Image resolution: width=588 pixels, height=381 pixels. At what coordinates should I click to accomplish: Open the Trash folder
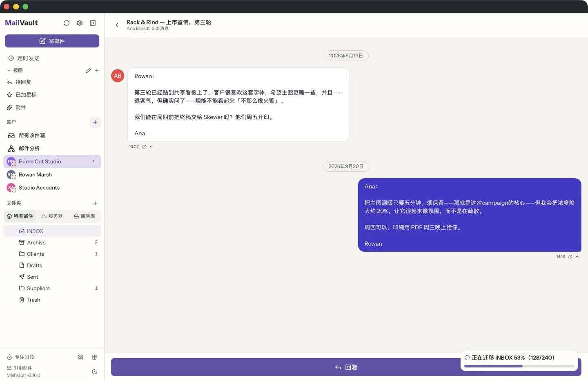pos(52,300)
